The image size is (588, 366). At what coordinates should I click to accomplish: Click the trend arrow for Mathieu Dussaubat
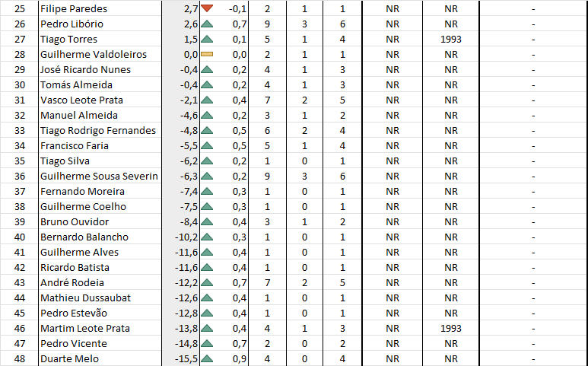pyautogui.click(x=207, y=298)
